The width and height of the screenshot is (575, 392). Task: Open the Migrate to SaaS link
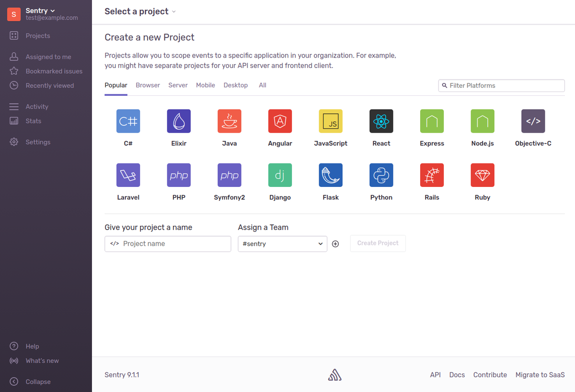pyautogui.click(x=540, y=375)
